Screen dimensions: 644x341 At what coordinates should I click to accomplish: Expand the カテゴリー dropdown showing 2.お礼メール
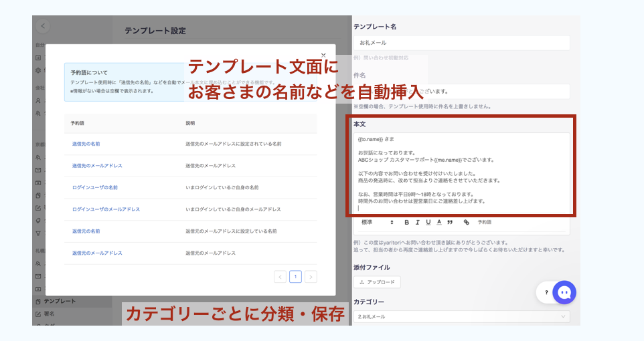(461, 316)
